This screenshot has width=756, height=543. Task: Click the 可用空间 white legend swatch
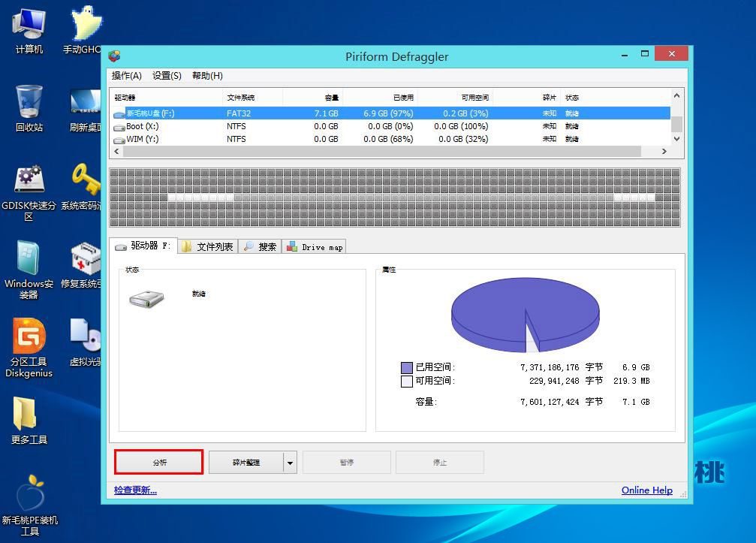coord(407,382)
